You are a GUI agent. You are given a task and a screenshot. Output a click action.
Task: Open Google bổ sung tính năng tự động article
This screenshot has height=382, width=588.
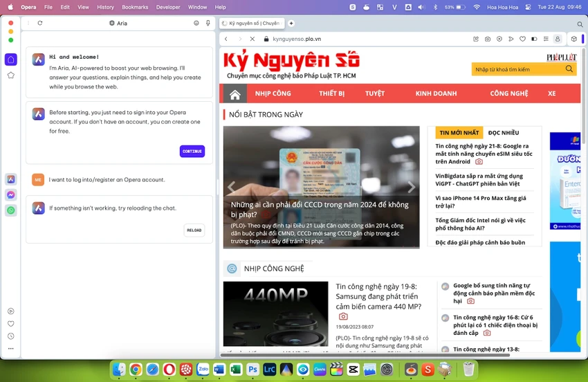(x=494, y=293)
